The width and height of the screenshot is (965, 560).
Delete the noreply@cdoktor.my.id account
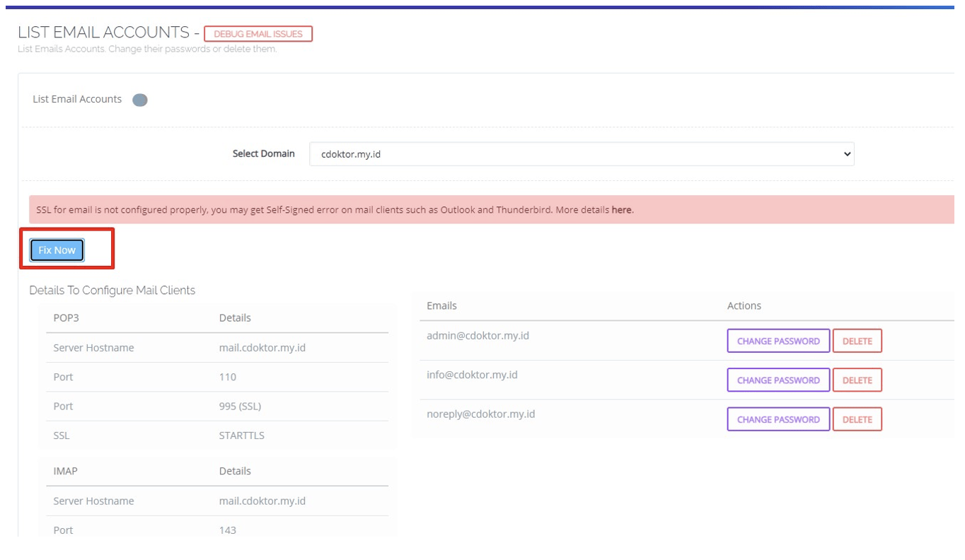(x=857, y=419)
